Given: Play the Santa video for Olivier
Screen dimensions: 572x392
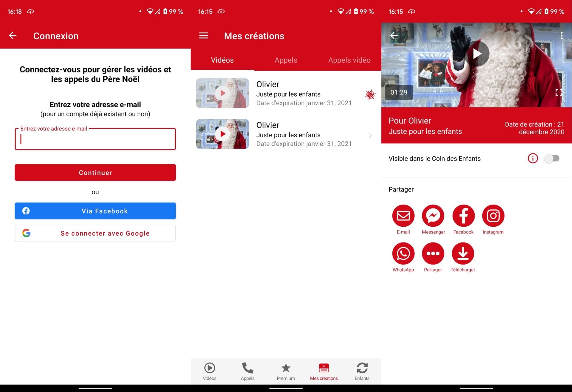Looking at the screenshot, I should tap(477, 54).
